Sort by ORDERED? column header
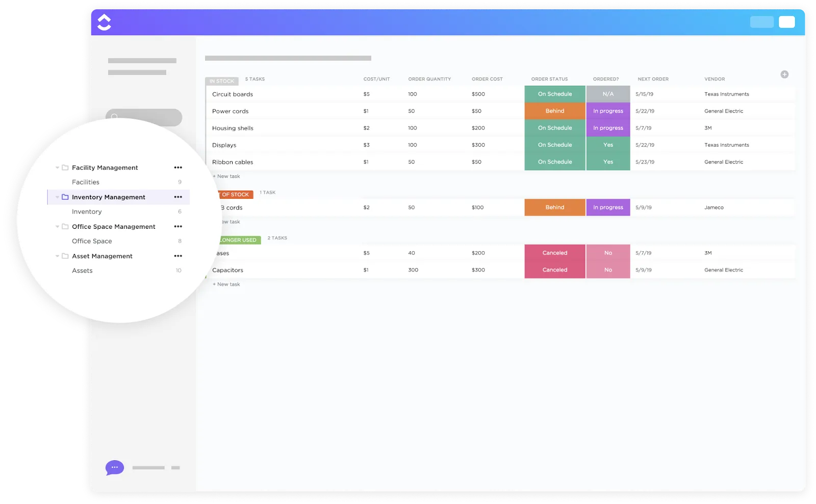The width and height of the screenshot is (816, 504). click(606, 79)
